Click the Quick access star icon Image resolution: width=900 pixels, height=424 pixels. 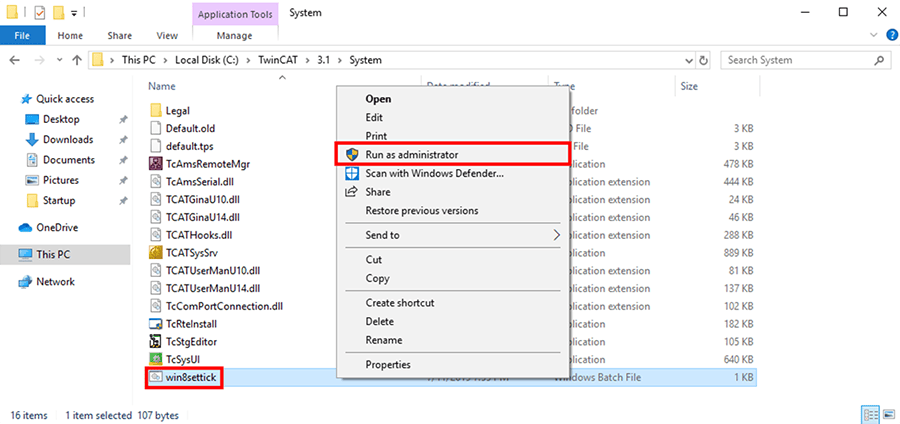(x=26, y=99)
